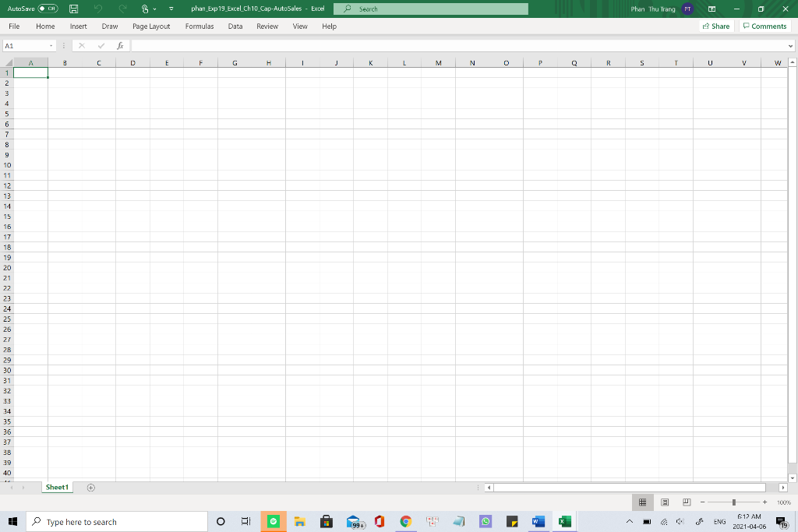Click the Enter checkmark in formula bar
The height and width of the screenshot is (532, 798).
[x=101, y=46]
